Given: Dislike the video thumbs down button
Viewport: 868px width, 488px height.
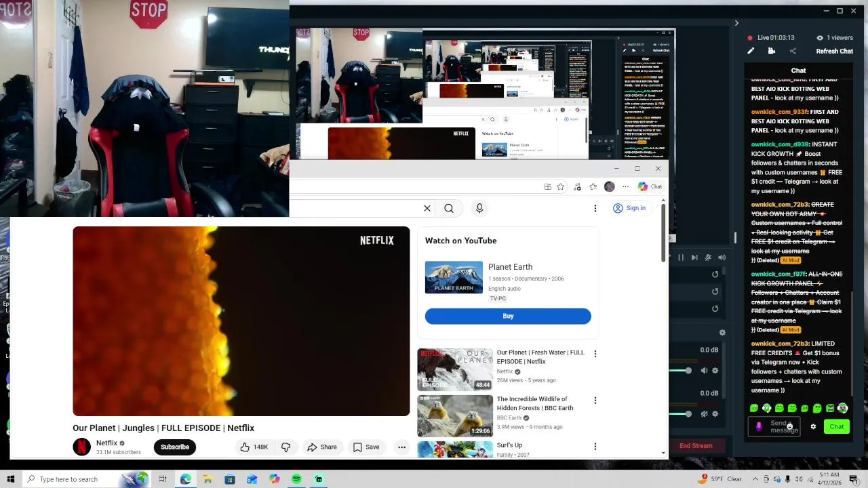Looking at the screenshot, I should [286, 447].
